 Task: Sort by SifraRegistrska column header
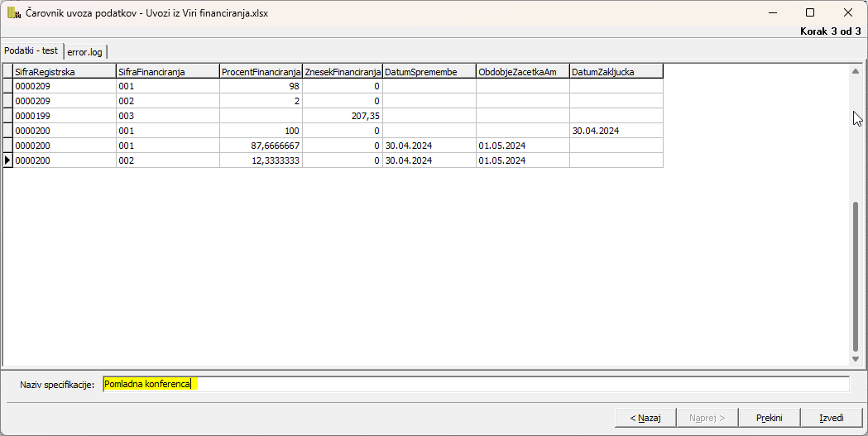point(65,71)
